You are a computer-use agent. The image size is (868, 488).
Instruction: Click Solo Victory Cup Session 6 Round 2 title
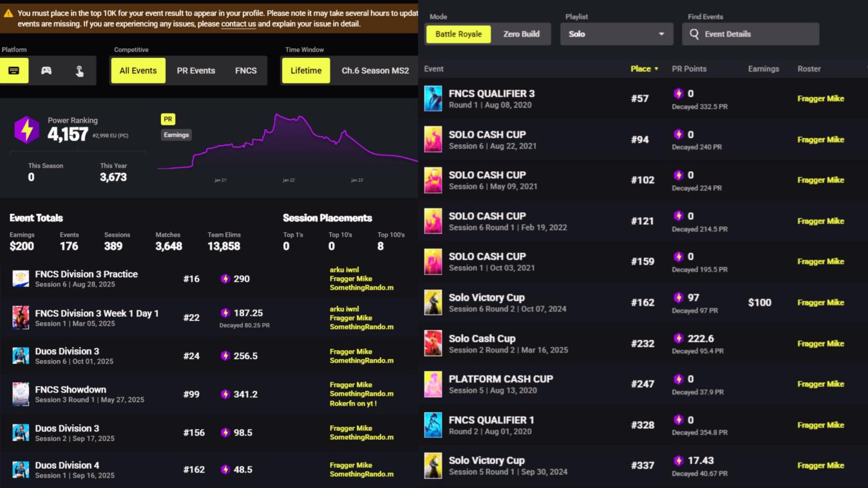click(486, 298)
